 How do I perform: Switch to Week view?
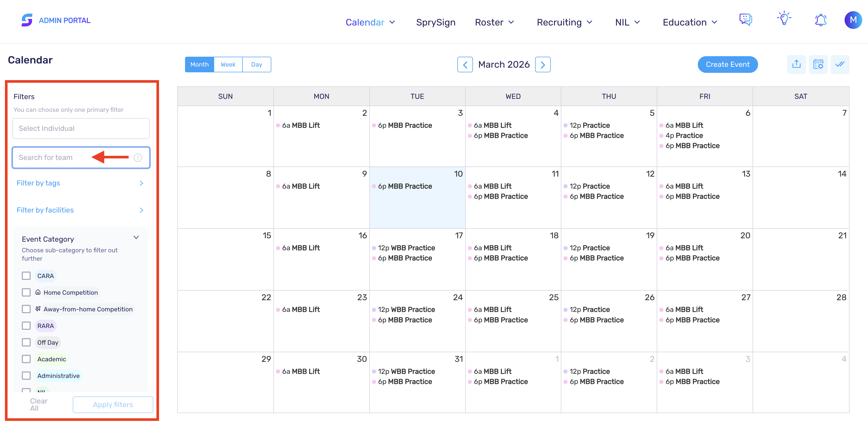(228, 65)
